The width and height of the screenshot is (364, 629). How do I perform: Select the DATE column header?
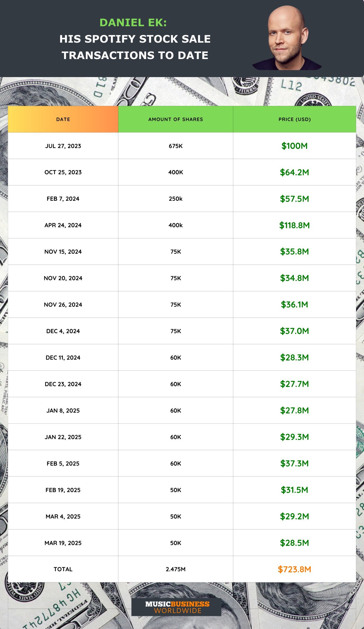[63, 119]
